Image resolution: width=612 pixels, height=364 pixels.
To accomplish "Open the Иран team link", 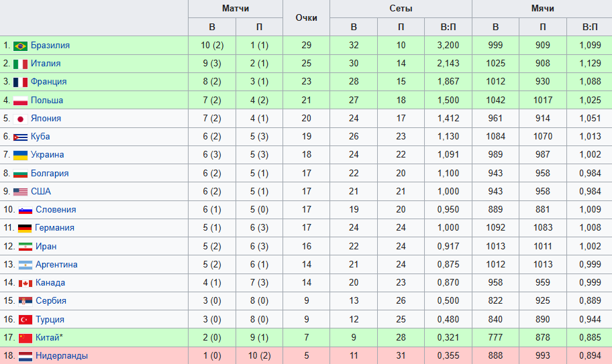I will (46, 247).
